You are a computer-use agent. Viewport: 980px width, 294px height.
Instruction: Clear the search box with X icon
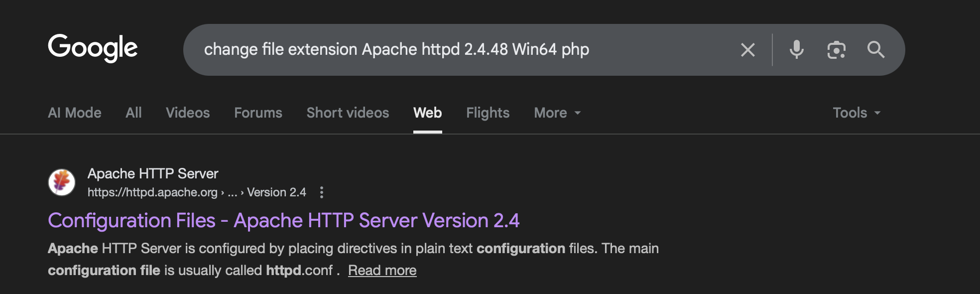pyautogui.click(x=747, y=50)
